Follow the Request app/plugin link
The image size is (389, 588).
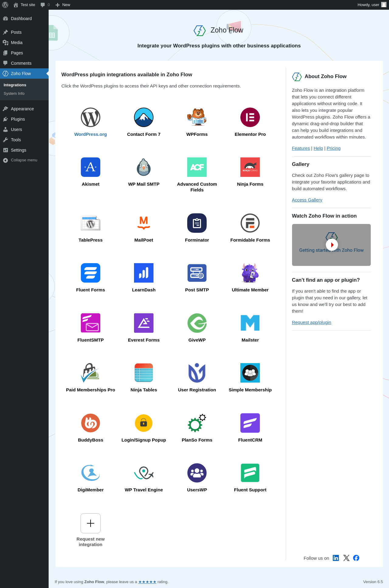[x=312, y=322]
